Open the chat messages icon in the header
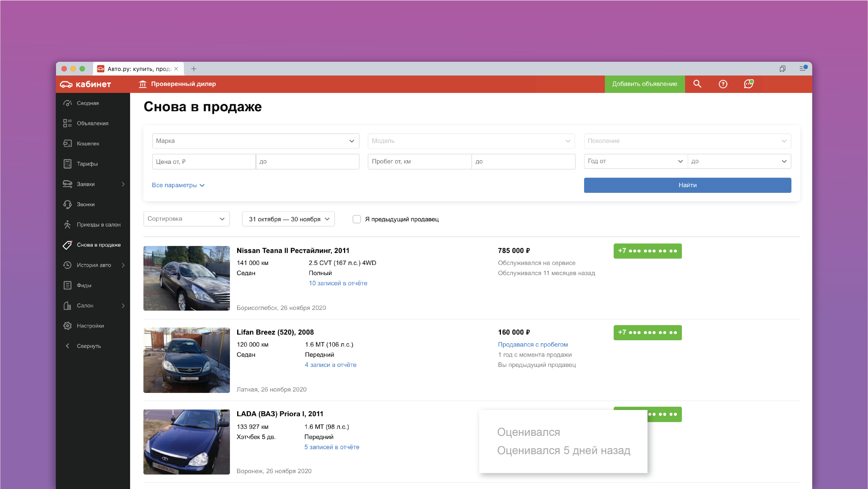Viewport: 868px width, 489px height. [748, 84]
